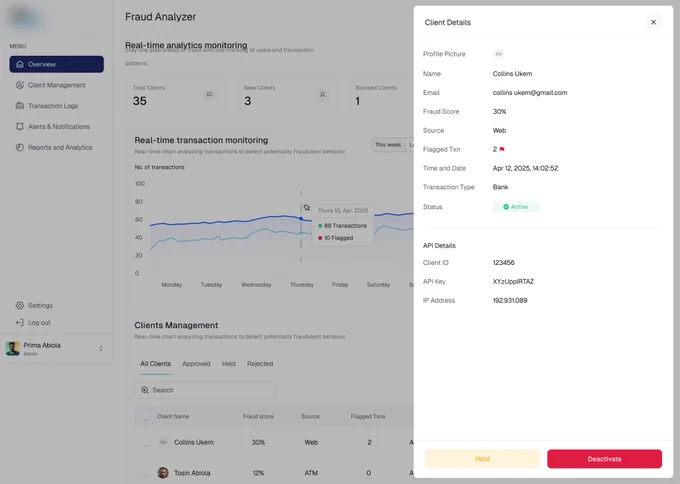Screen dimensions: 680x484
Task: Click the Overview home icon
Action: 20,64
